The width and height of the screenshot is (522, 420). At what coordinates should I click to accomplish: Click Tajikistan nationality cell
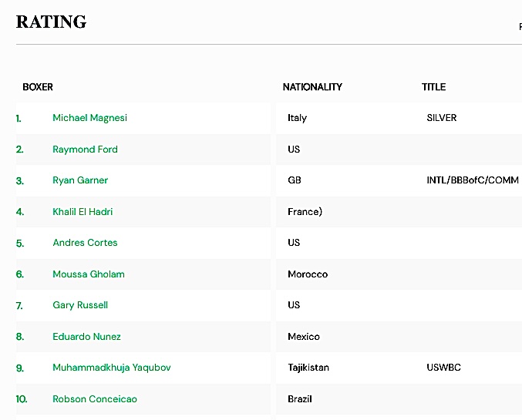click(x=308, y=368)
